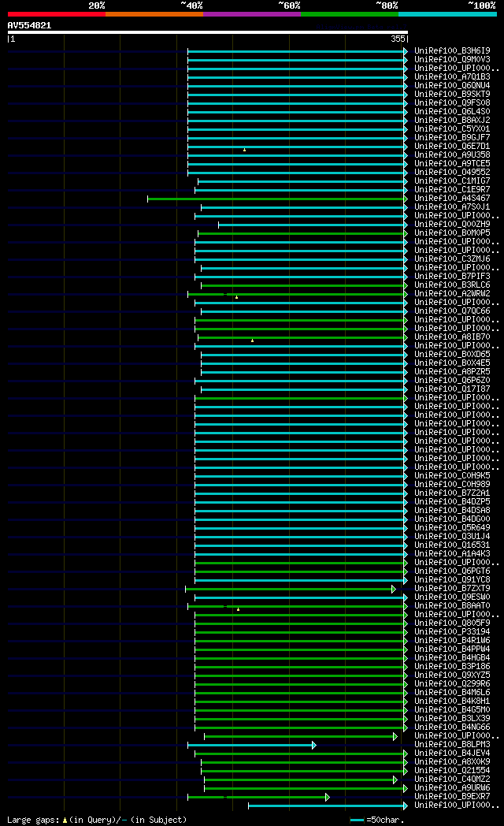This screenshot has height=826, width=504.
Task: Select the UniRef100_B4M6L6 label
Action: pyautogui.click(x=452, y=693)
